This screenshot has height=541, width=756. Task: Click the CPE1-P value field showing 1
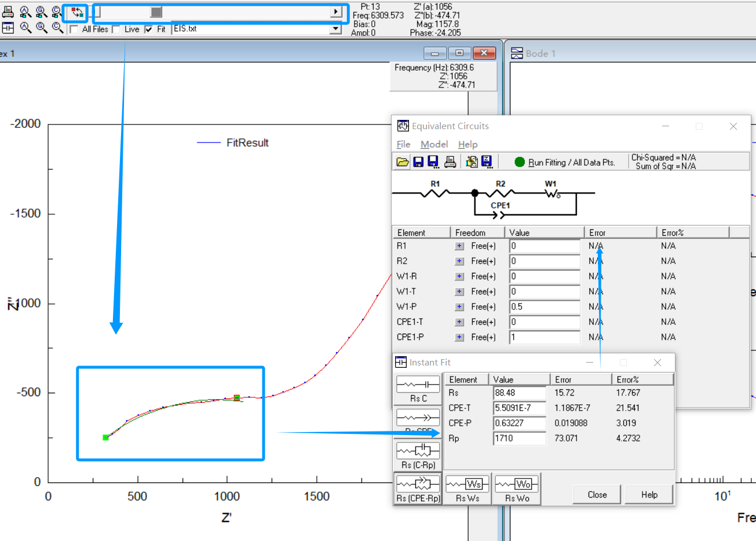[545, 337]
